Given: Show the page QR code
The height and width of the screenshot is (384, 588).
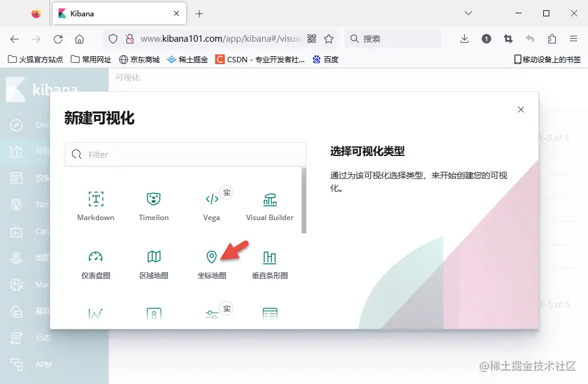Looking at the screenshot, I should click(x=312, y=39).
